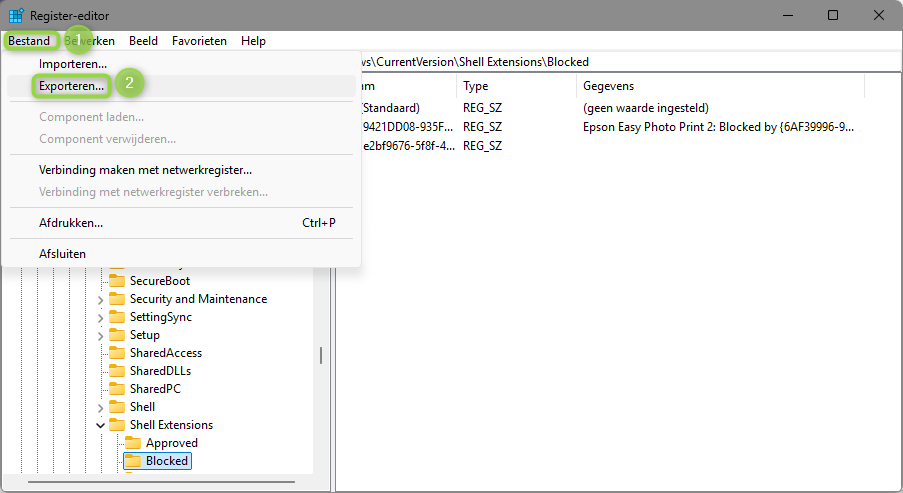Choose Exporteren... from the Bestand menu
Screen dimensions: 903x493
click(71, 86)
